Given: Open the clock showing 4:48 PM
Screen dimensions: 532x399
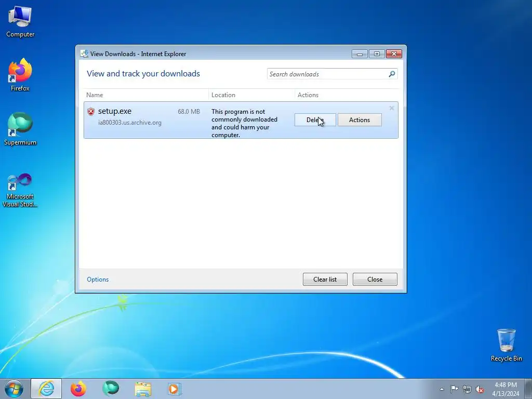Looking at the screenshot, I should pos(506,389).
